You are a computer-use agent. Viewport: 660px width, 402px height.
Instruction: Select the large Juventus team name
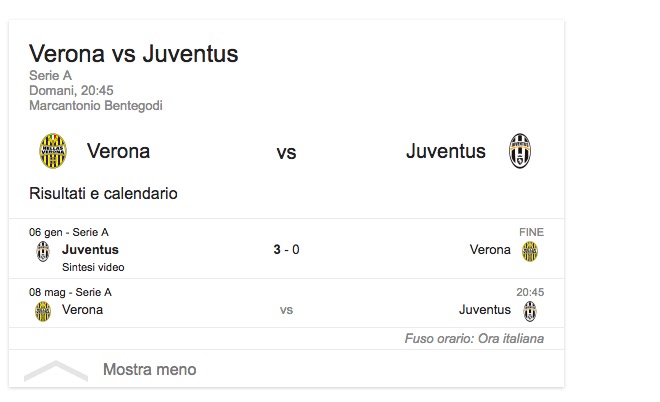445,152
